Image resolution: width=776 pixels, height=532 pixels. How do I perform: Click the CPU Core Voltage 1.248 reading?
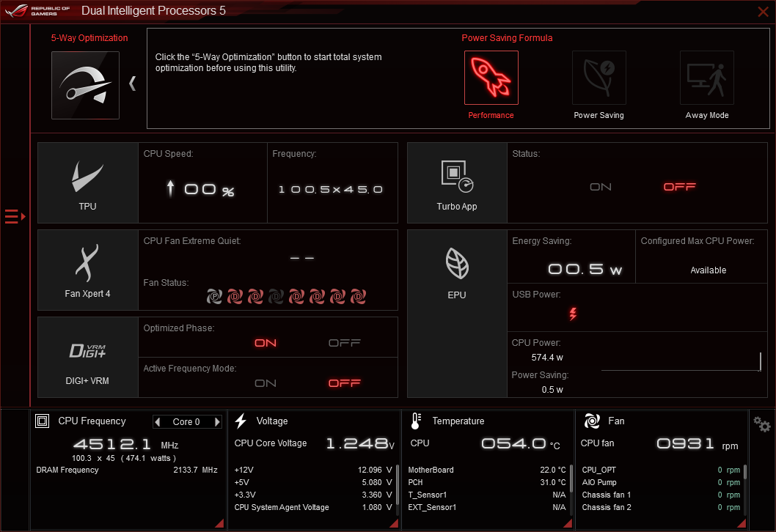click(360, 443)
